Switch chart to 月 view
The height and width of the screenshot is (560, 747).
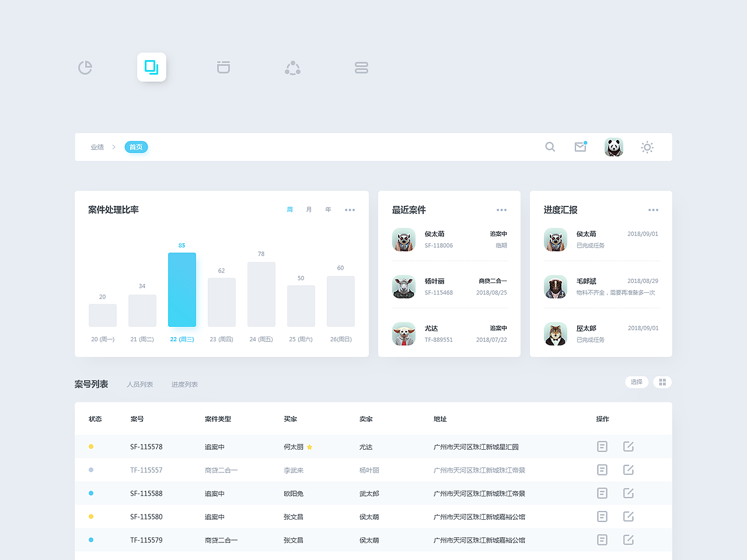[309, 209]
